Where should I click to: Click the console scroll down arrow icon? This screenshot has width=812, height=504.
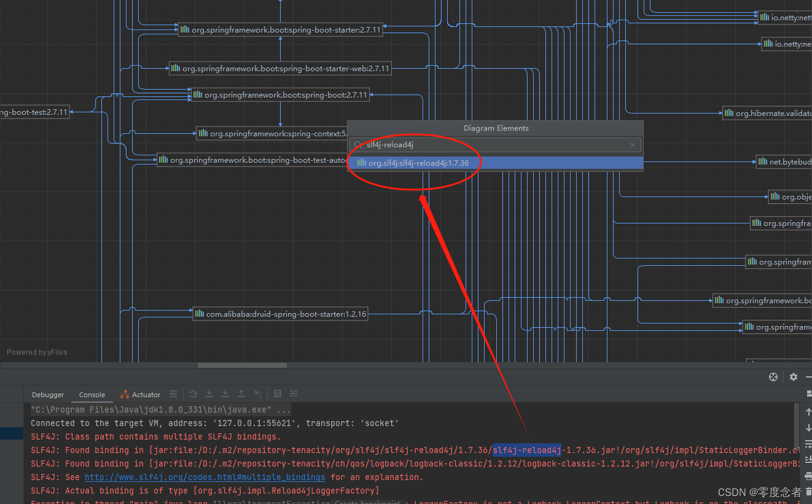coord(808,428)
